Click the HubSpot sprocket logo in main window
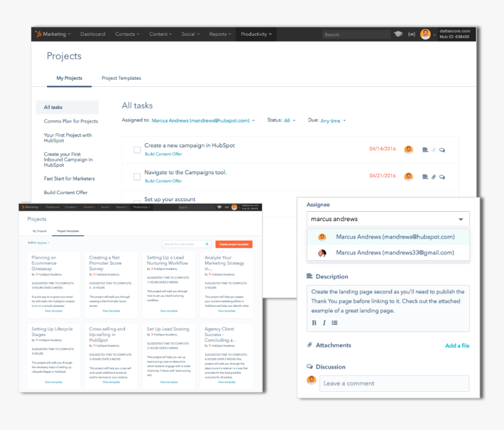504x430 pixels. coord(38,34)
